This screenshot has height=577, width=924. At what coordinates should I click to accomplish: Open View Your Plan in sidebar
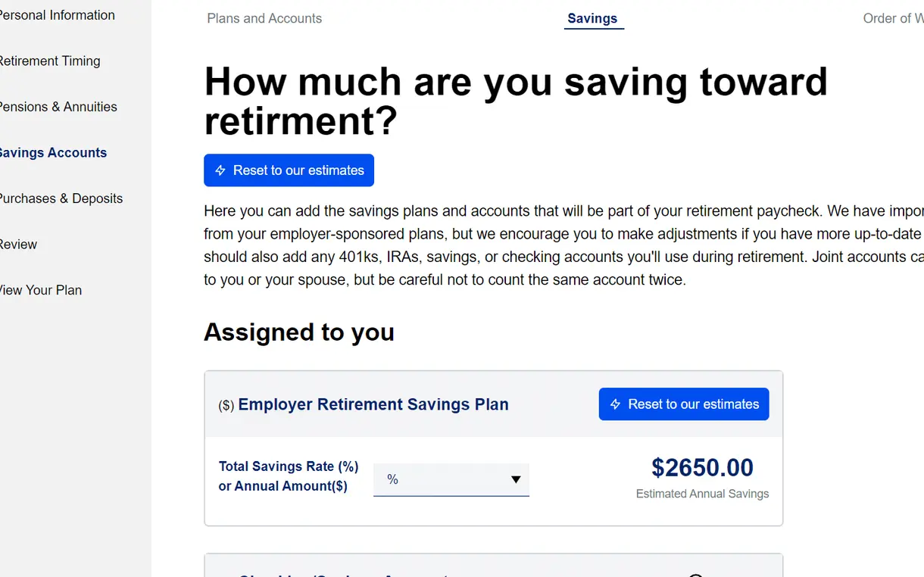click(41, 290)
